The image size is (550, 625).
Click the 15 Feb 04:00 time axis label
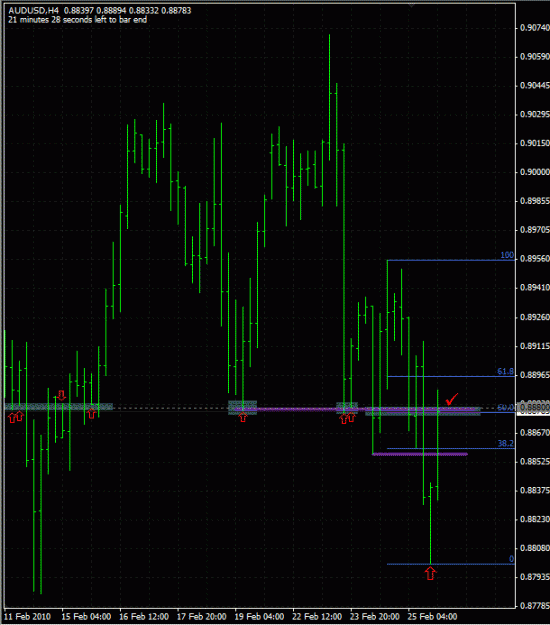86,617
